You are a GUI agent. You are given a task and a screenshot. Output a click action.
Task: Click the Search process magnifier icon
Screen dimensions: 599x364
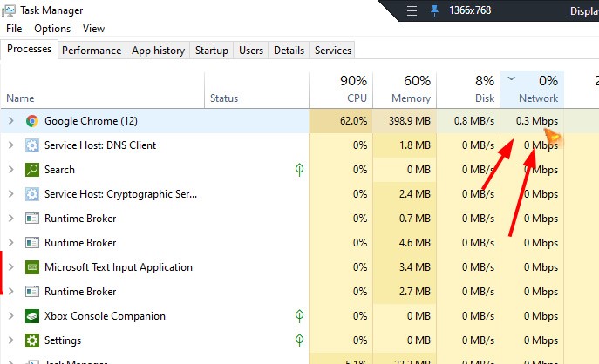click(x=32, y=170)
